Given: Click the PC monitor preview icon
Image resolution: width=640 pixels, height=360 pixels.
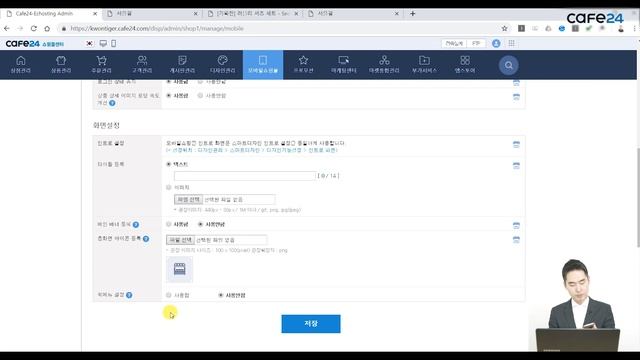Looking at the screenshot, I should 103,43.
